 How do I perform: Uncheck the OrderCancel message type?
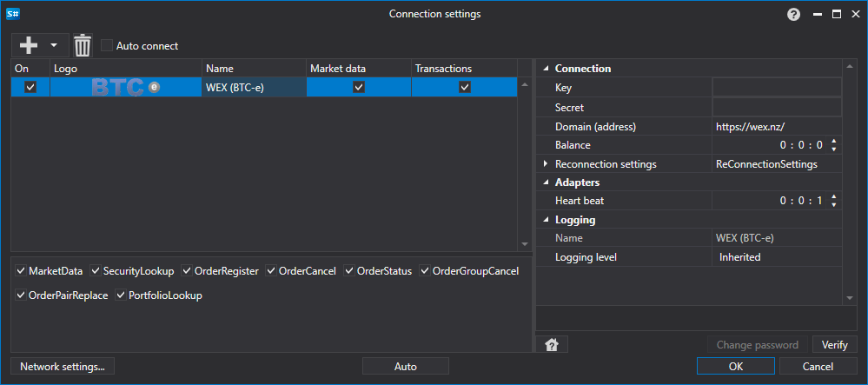pos(271,271)
